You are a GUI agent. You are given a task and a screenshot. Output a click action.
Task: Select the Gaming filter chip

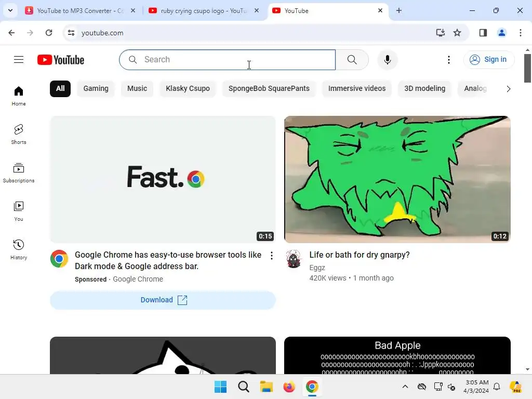click(96, 88)
